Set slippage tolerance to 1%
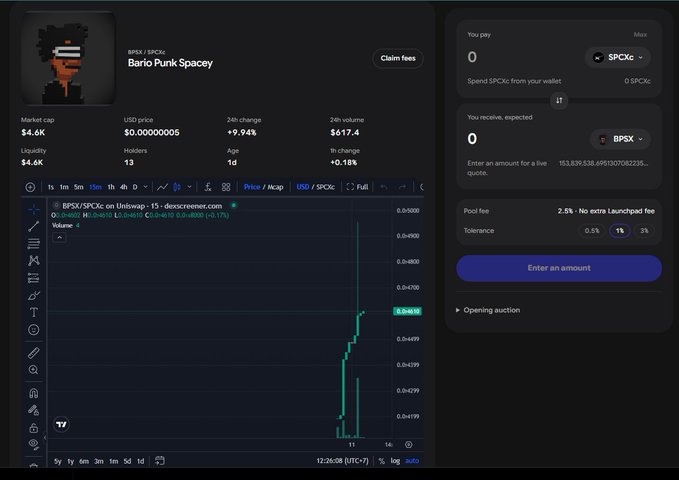Screen dimensions: 679x480 click(x=620, y=231)
